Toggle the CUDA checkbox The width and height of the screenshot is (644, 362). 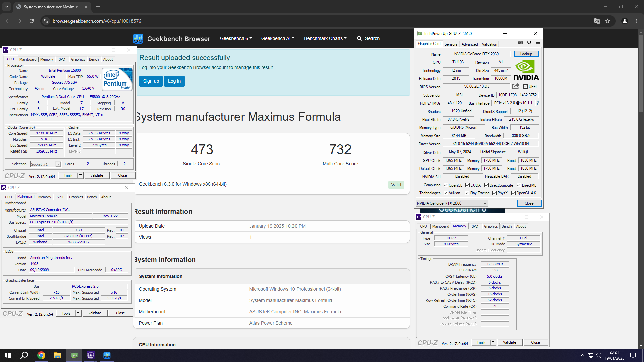point(467,185)
